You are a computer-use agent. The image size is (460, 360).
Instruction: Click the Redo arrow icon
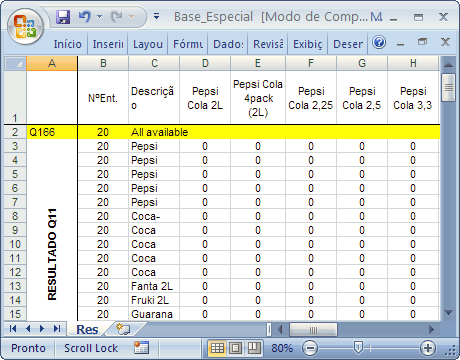116,16
